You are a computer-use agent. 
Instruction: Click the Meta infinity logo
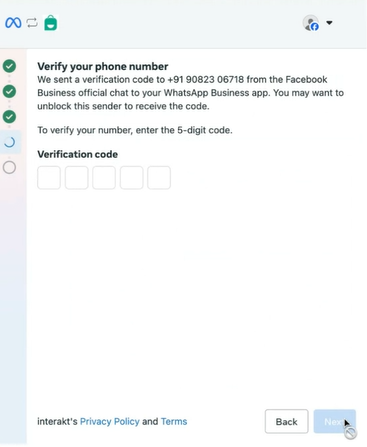point(13,23)
